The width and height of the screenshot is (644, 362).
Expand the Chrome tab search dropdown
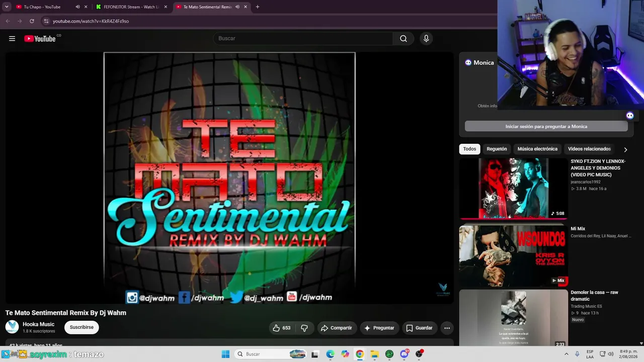point(7,7)
